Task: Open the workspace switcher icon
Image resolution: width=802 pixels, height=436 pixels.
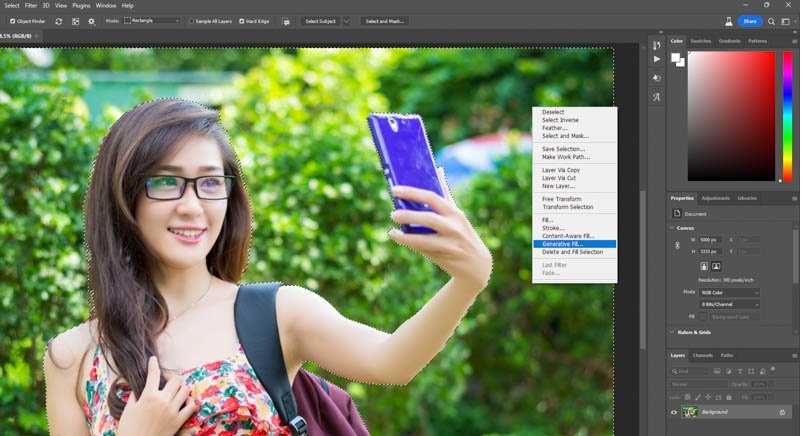Action: [x=787, y=21]
